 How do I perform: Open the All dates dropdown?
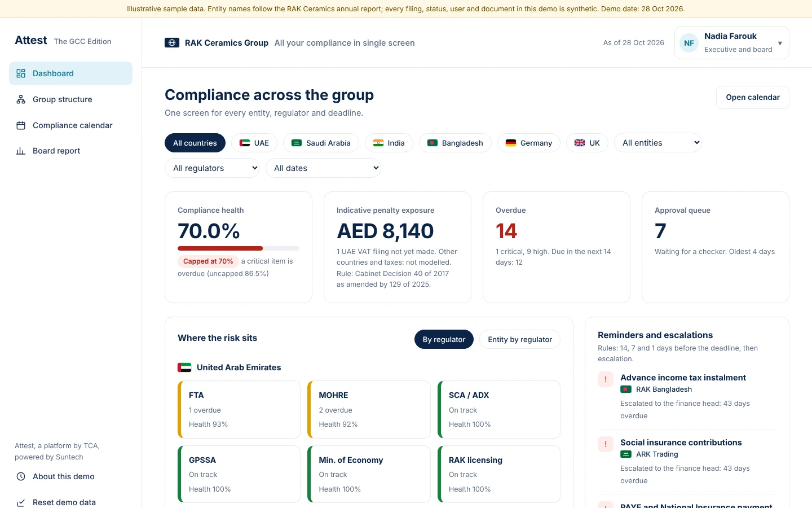pos(323,168)
